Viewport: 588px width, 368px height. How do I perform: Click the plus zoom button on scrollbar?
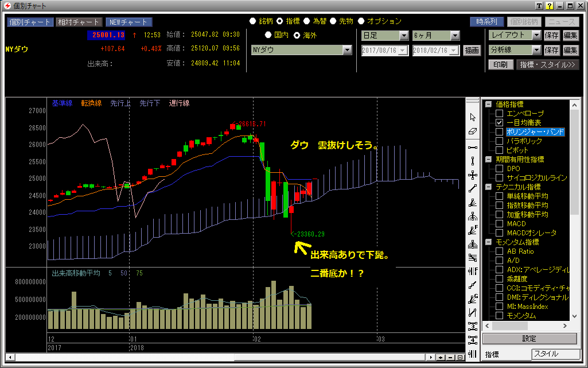(441, 358)
